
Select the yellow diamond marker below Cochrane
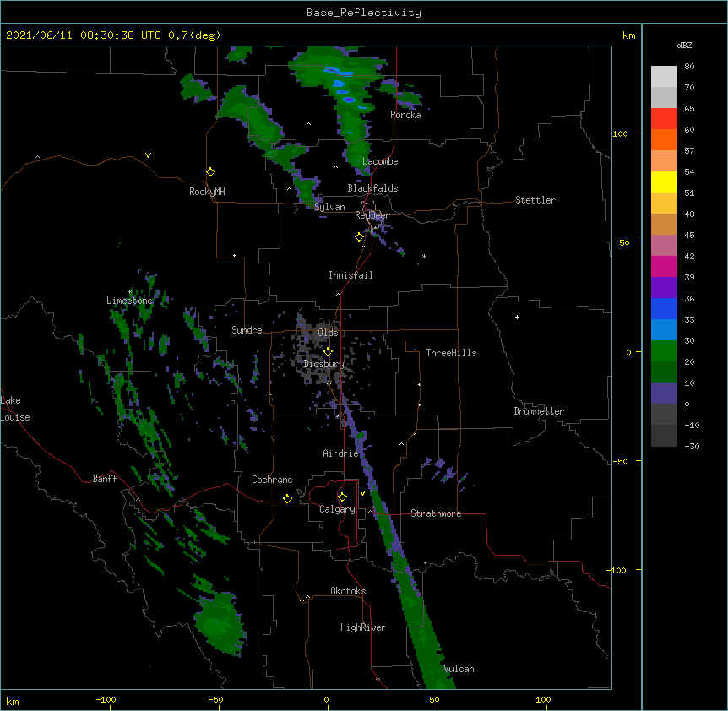coord(287,498)
